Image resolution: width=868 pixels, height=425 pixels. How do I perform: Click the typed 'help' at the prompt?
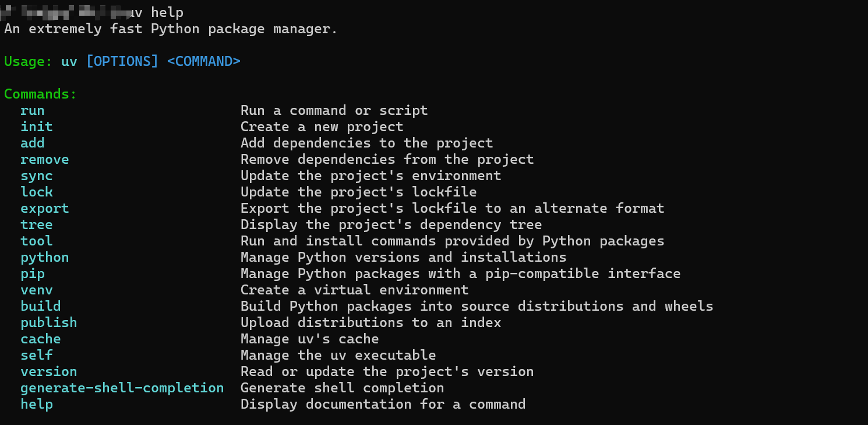[x=167, y=12]
